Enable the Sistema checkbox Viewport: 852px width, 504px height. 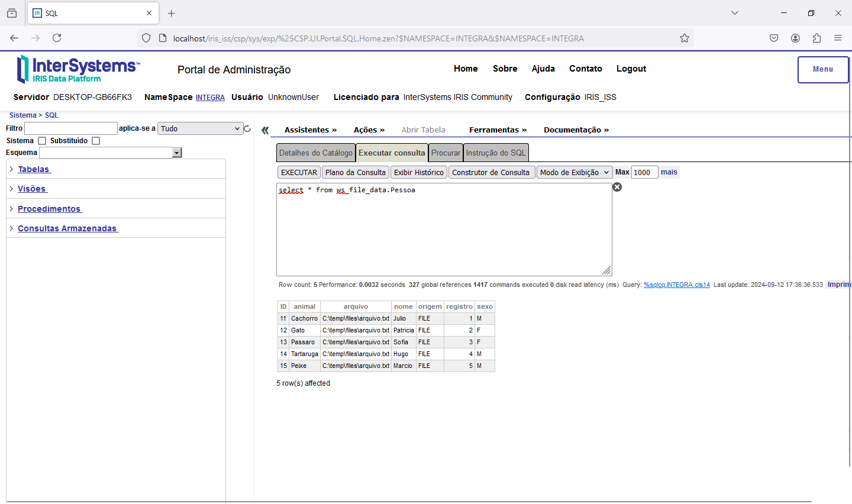tap(42, 141)
